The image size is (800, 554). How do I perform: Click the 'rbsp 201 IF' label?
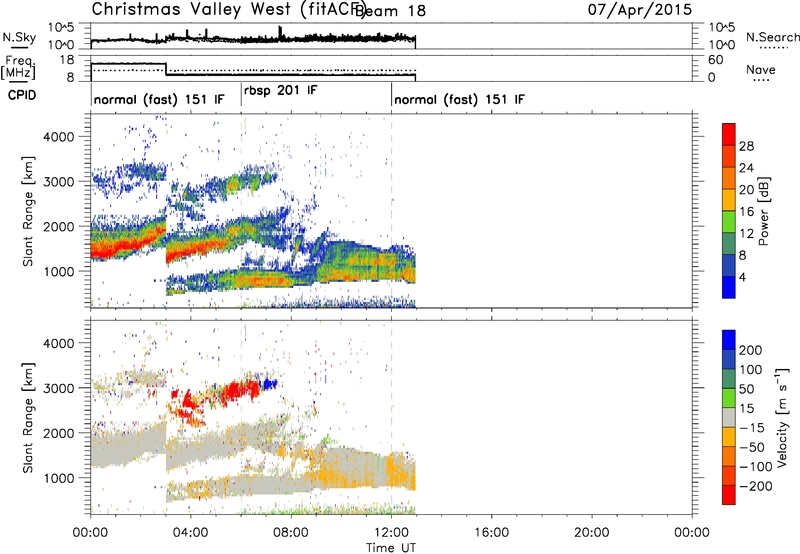281,91
